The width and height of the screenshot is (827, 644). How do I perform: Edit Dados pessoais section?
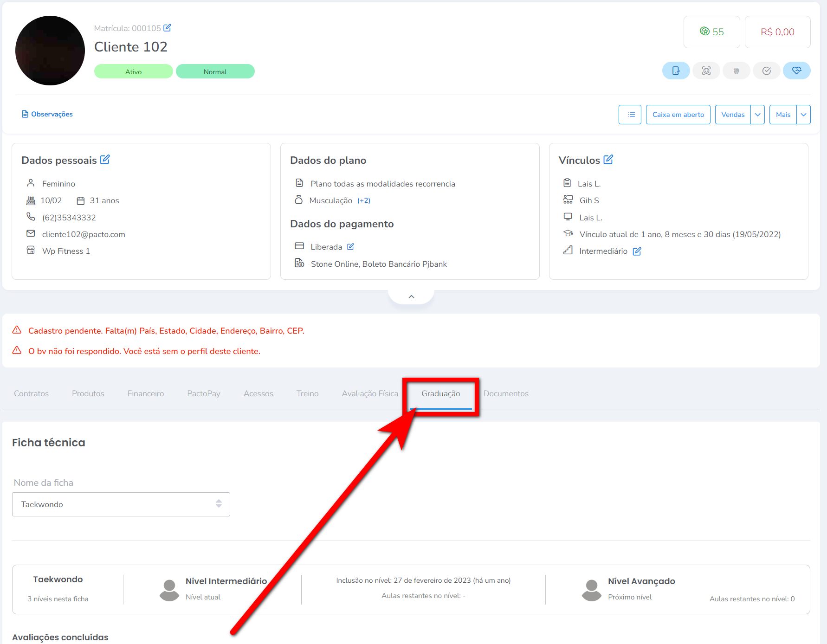coord(105,160)
